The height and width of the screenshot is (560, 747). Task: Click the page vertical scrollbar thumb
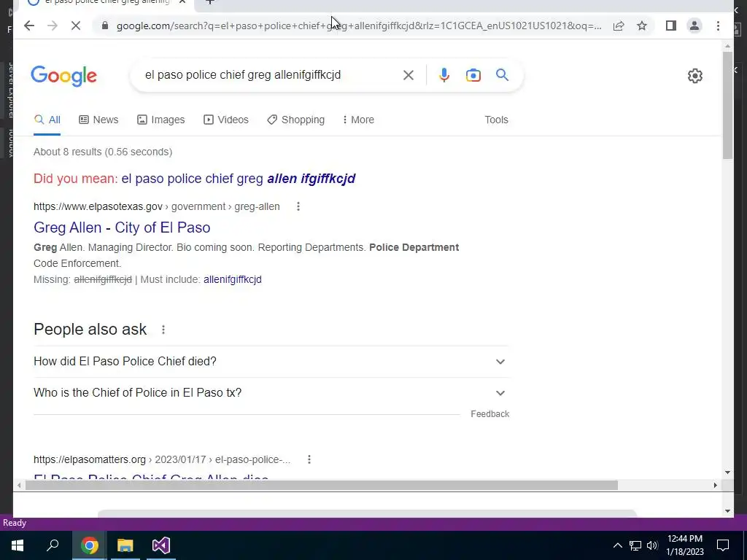pos(727,105)
